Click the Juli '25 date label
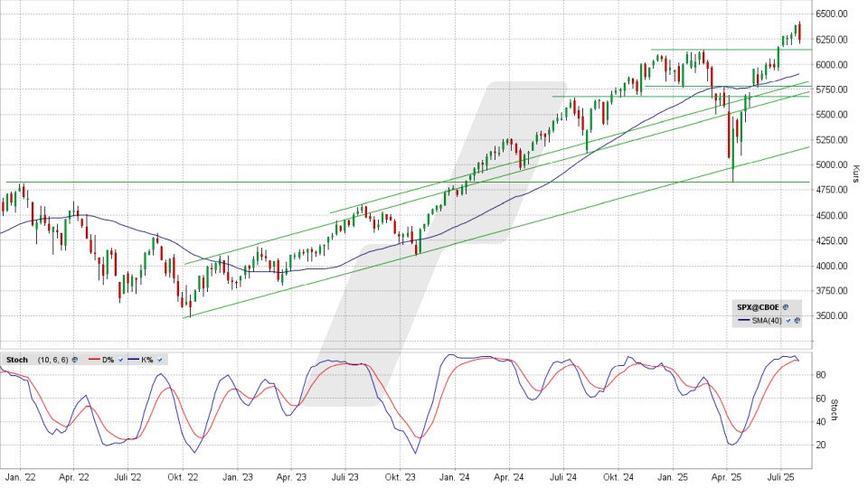This screenshot has width=868, height=488. [x=780, y=477]
